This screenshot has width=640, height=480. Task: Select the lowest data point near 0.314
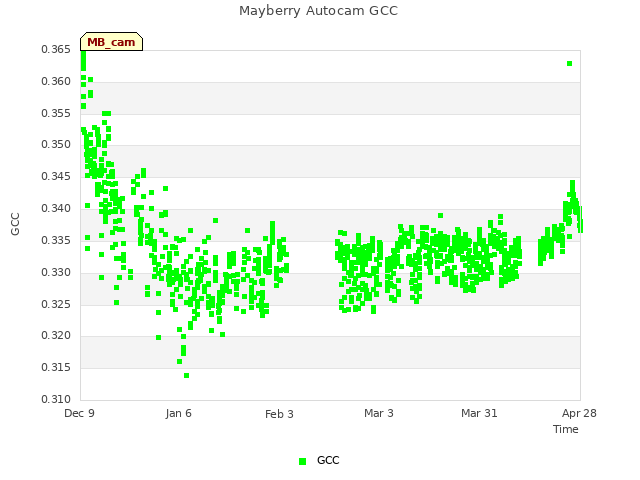click(x=187, y=376)
